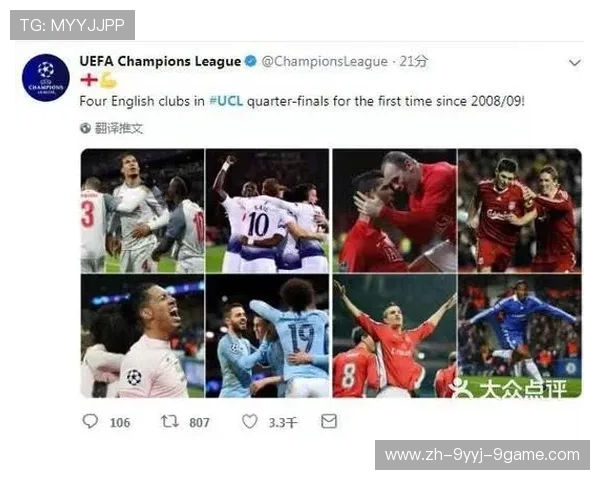Image resolution: width=600 pixels, height=480 pixels.
Task: Expand the tweet options chevron
Action: tap(575, 62)
